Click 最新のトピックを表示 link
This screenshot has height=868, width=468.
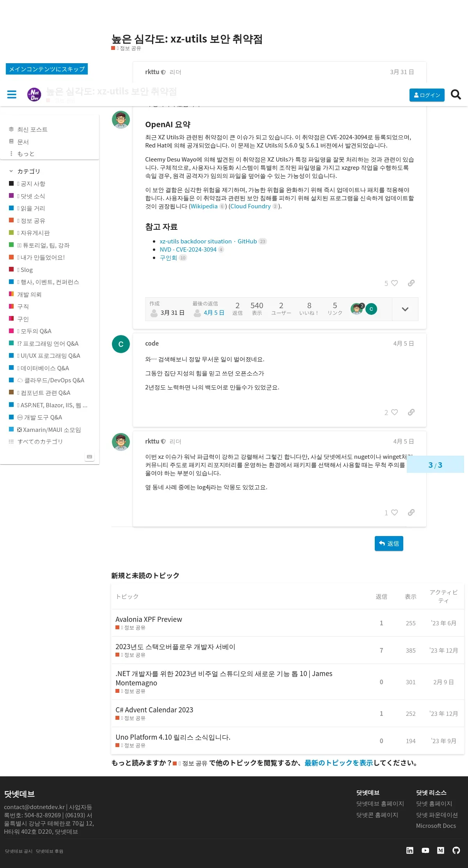pos(339,763)
